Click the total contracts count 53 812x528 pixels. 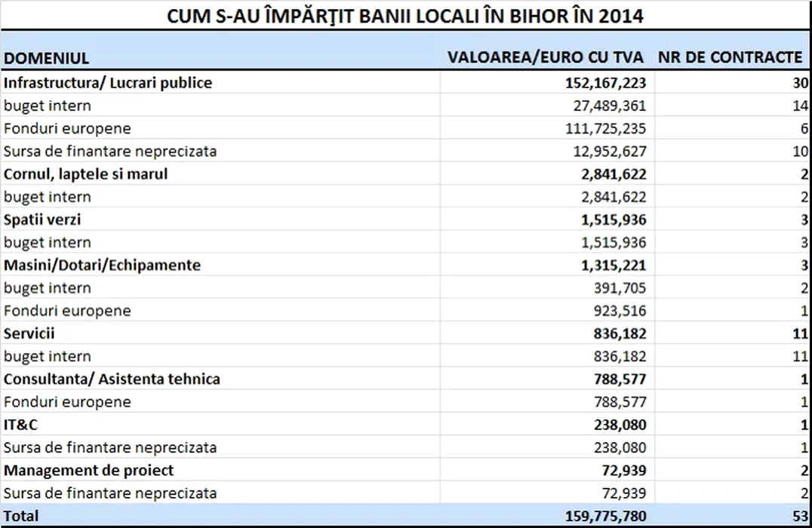[800, 516]
